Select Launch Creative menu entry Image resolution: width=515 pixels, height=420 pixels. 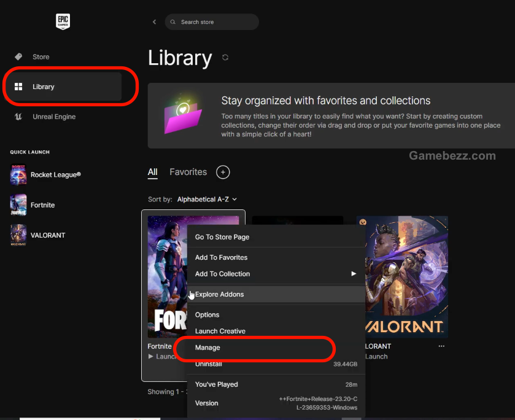tap(276, 331)
